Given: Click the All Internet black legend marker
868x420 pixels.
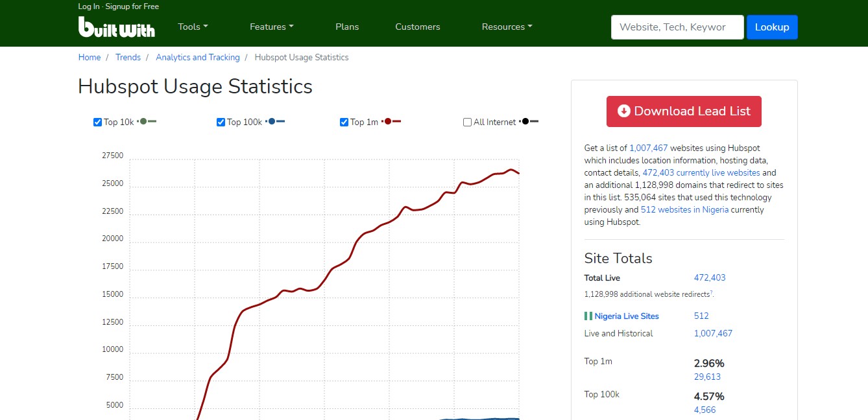Looking at the screenshot, I should (x=529, y=121).
